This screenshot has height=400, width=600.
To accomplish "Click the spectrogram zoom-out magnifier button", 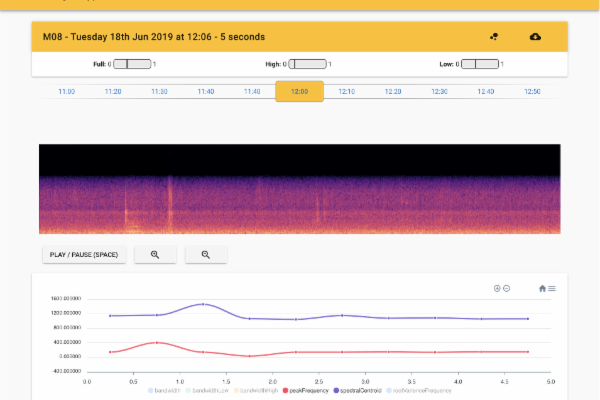I will coord(205,255).
